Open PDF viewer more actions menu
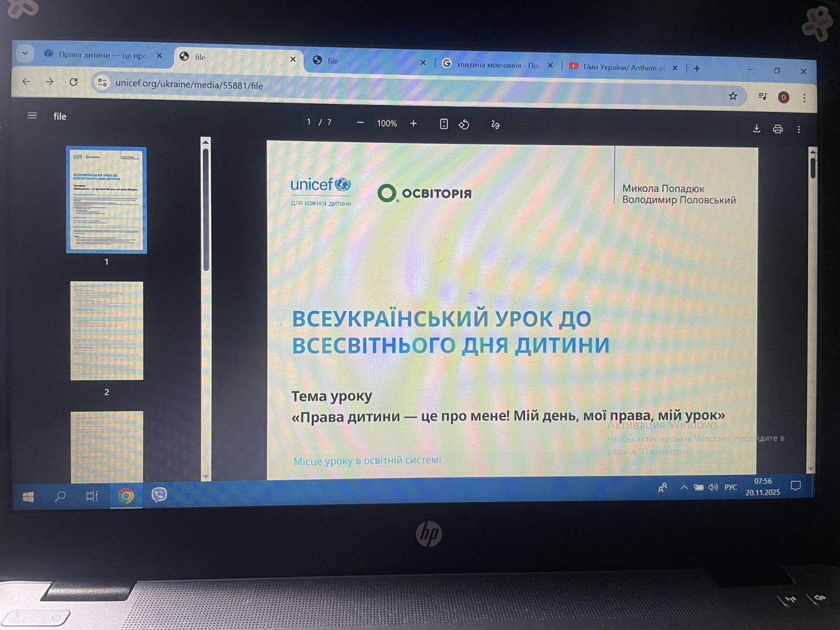Image resolution: width=840 pixels, height=630 pixels. (x=799, y=129)
